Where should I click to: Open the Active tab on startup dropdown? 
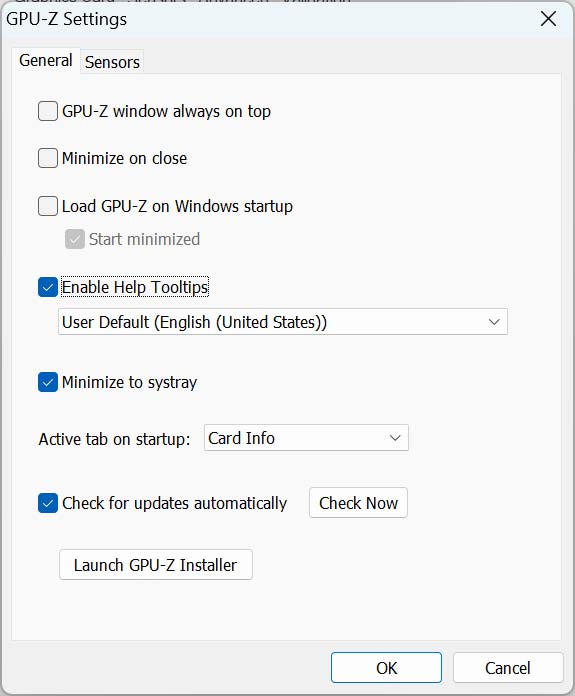(x=306, y=438)
